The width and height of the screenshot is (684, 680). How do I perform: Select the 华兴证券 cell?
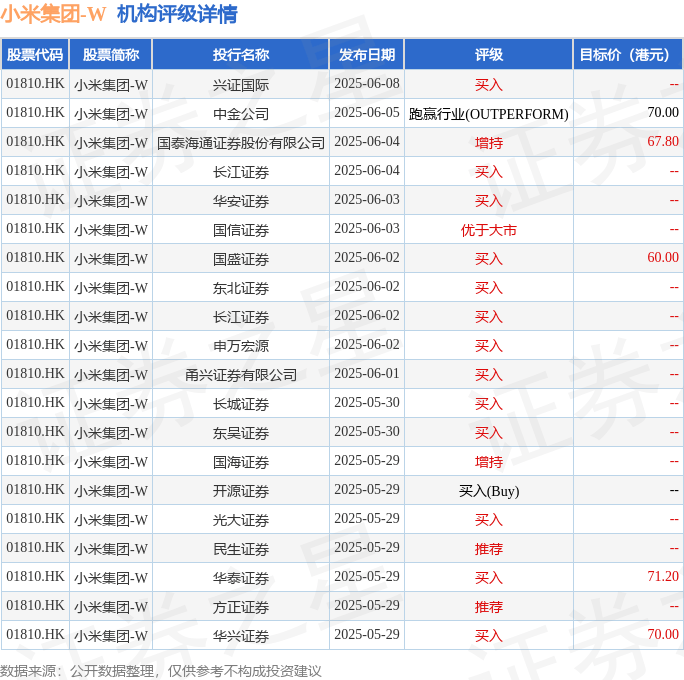[241, 636]
